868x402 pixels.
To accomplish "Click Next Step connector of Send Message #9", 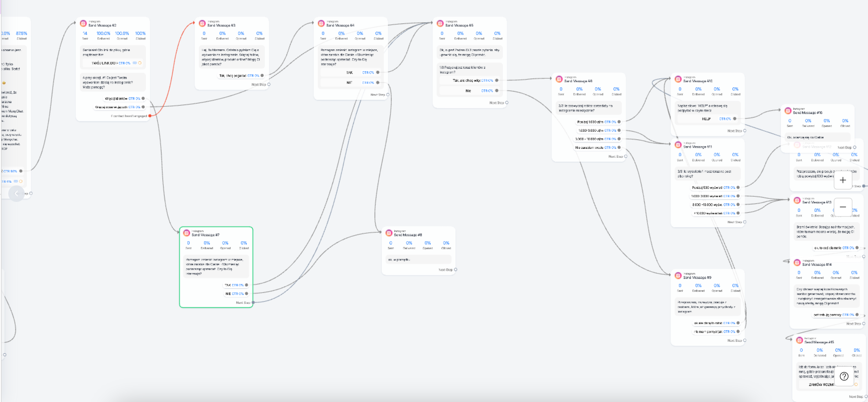I will (744, 340).
